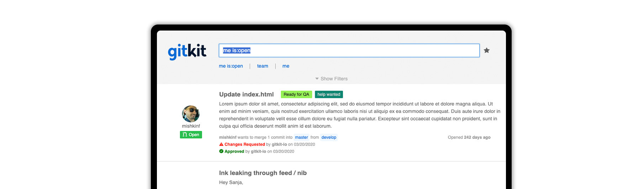
Task: Click the 'Approved' review text
Action: pos(234,152)
